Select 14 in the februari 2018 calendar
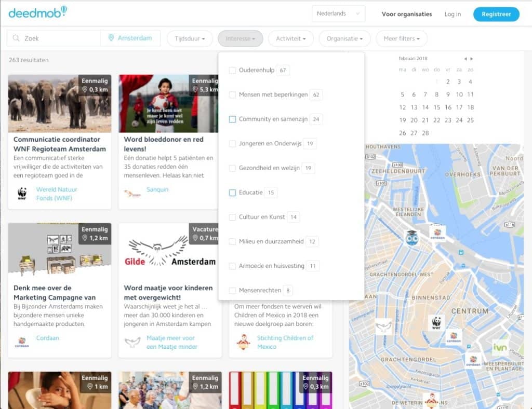Image resolution: width=532 pixels, height=409 pixels. 425,107
